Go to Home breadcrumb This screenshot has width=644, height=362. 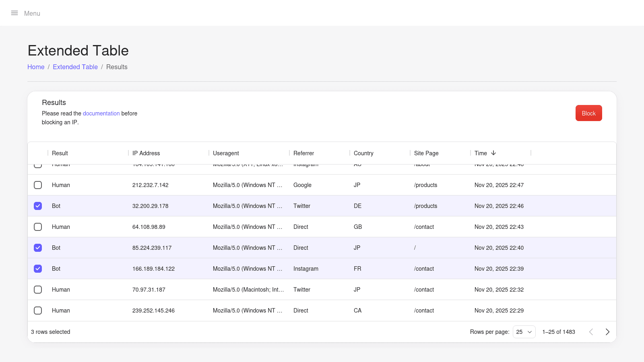pyautogui.click(x=36, y=67)
